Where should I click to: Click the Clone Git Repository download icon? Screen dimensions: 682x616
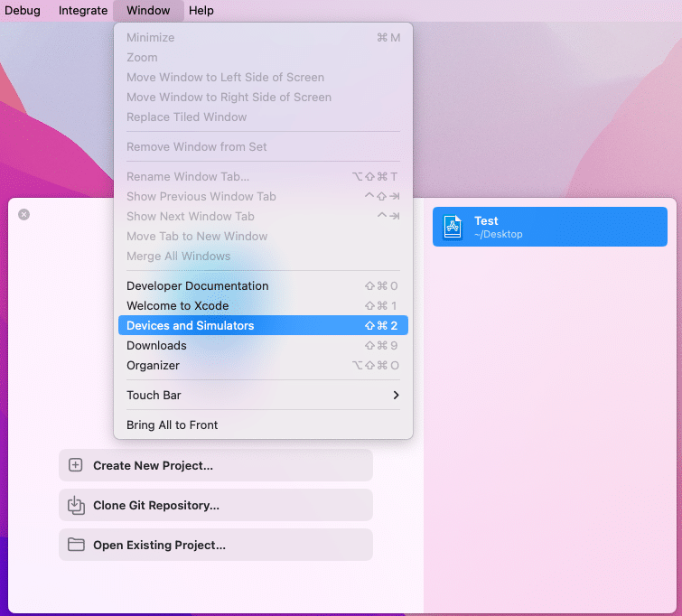pos(76,506)
